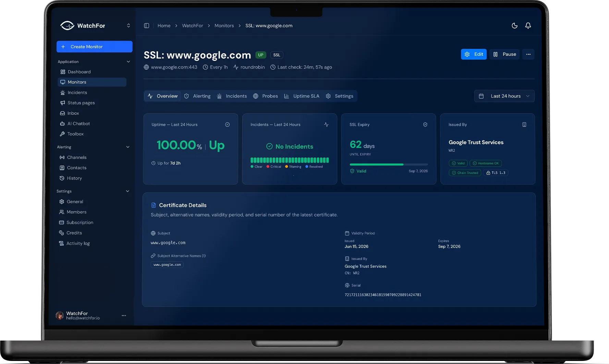Viewport: 609px width, 364px height.
Task: Pause the monitor
Action: click(504, 54)
